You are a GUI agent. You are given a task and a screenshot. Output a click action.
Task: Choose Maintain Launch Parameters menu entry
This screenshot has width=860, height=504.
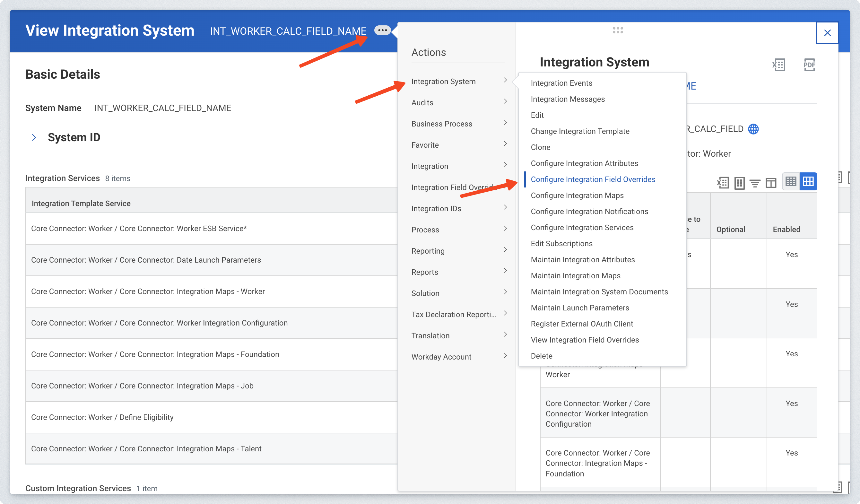click(579, 308)
